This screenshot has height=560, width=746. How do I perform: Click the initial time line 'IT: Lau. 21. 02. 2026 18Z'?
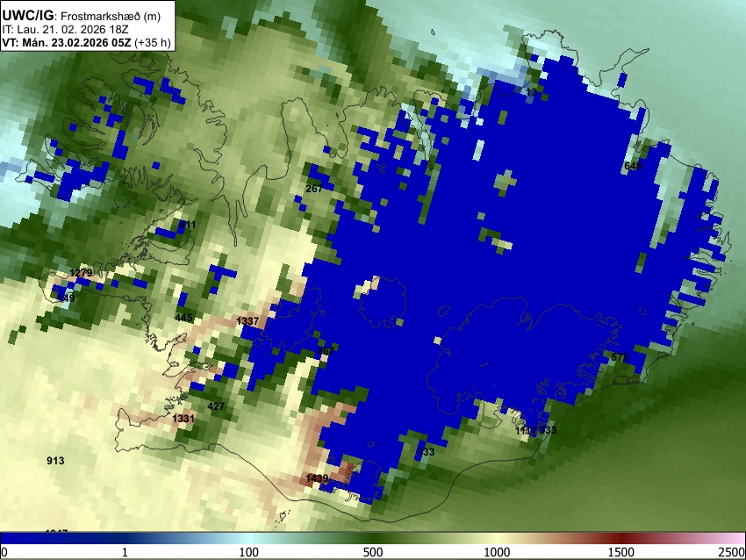pos(65,30)
